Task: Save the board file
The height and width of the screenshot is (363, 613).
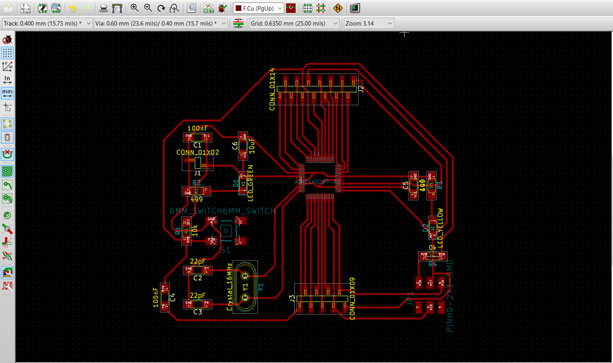Action: coord(9,8)
